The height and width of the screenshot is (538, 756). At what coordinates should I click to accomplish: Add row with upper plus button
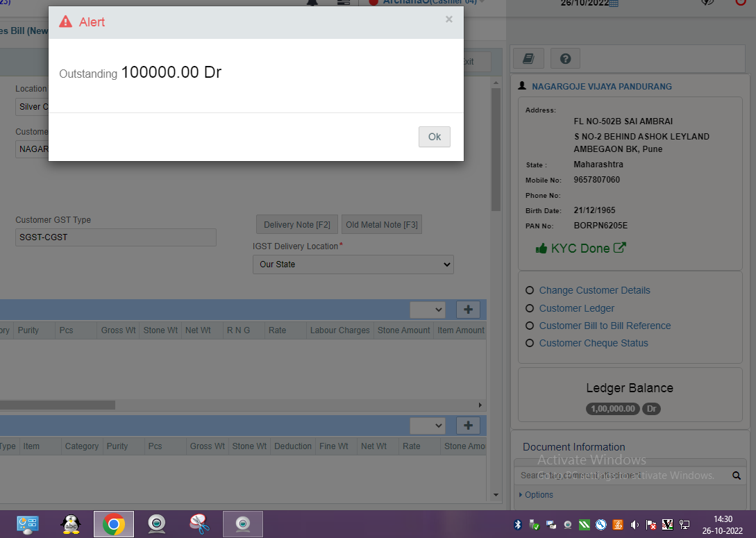(x=468, y=310)
